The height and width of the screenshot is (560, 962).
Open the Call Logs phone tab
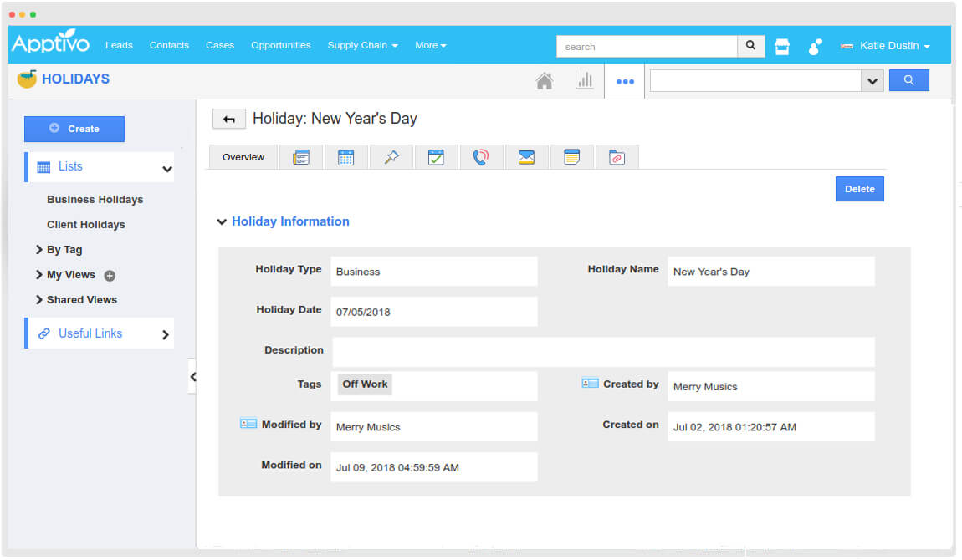pyautogui.click(x=481, y=157)
